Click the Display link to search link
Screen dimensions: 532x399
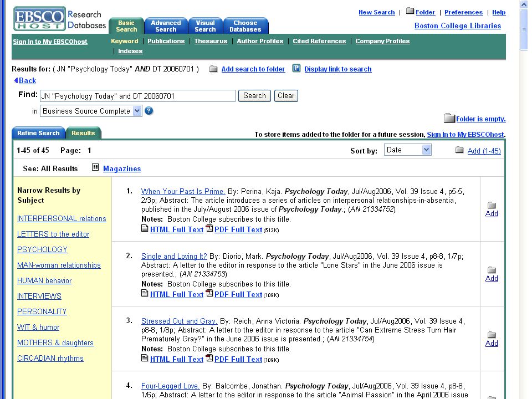(337, 69)
